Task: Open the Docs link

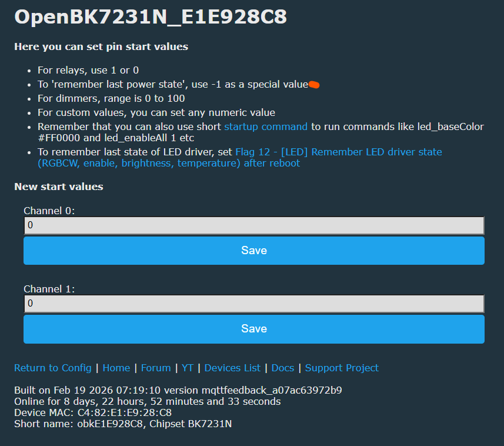Action: (x=283, y=368)
